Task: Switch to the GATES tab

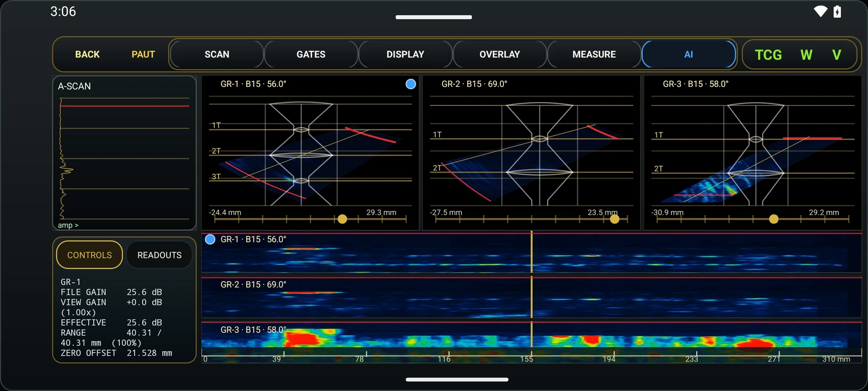Action: [311, 54]
